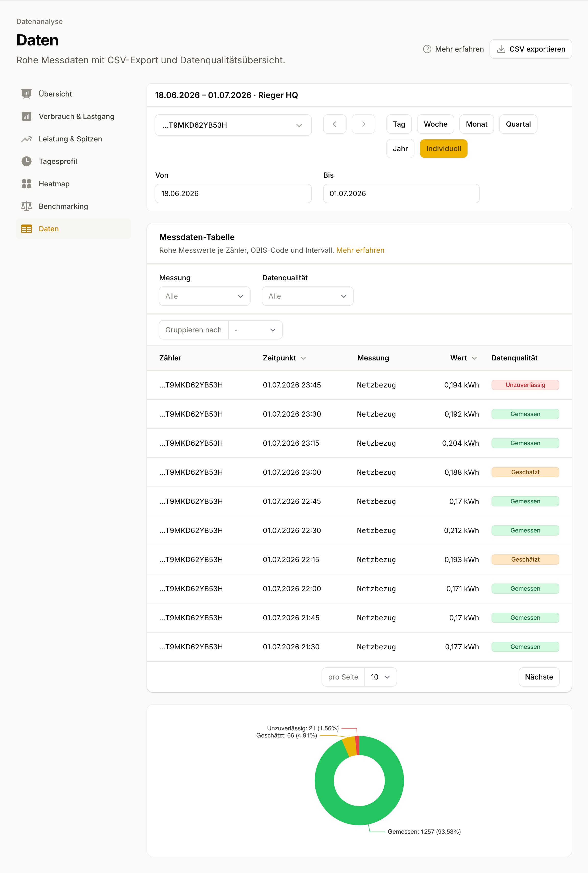Open the Benchmarking page
This screenshot has width=588, height=873.
point(73,206)
